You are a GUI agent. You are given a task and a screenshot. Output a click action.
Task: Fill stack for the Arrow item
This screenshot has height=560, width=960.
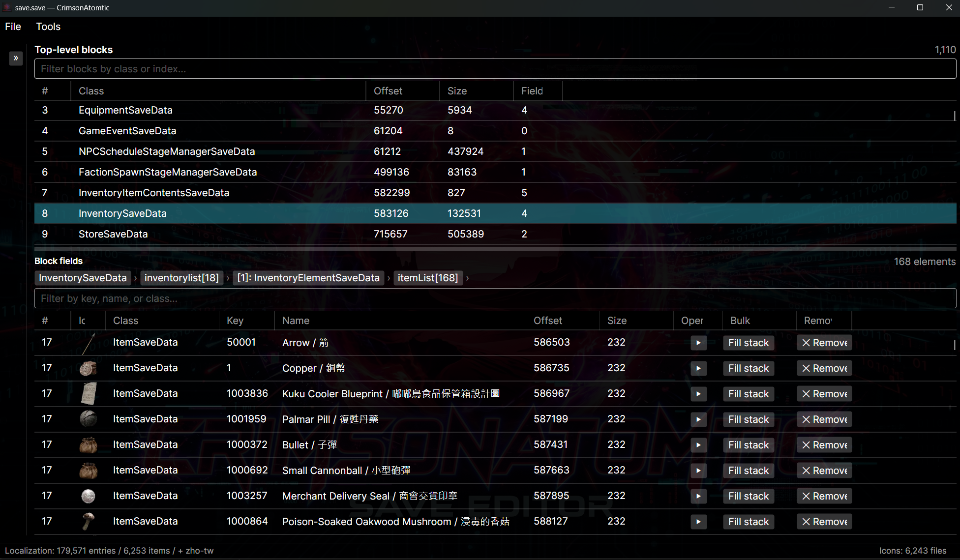749,343
